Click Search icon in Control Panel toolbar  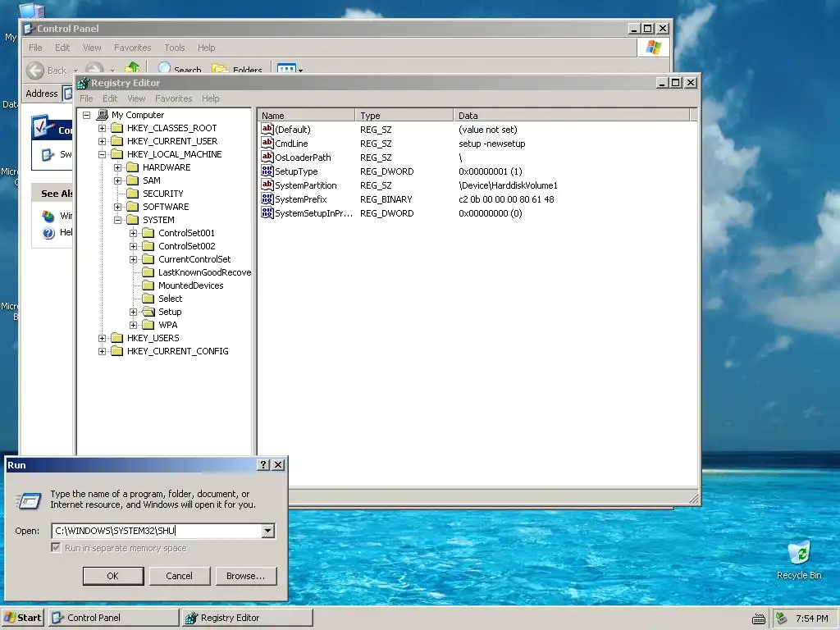point(164,68)
